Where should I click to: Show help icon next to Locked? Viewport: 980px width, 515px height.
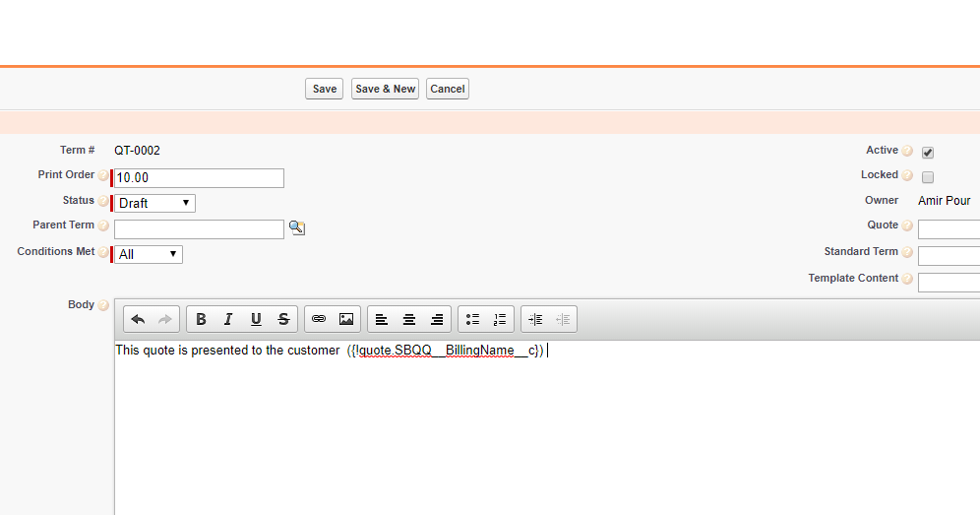coord(907,176)
